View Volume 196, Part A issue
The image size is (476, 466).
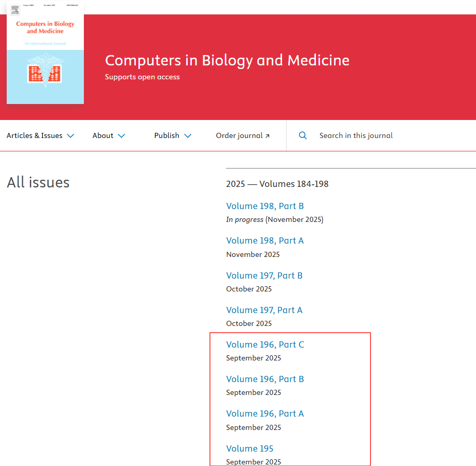(x=265, y=413)
